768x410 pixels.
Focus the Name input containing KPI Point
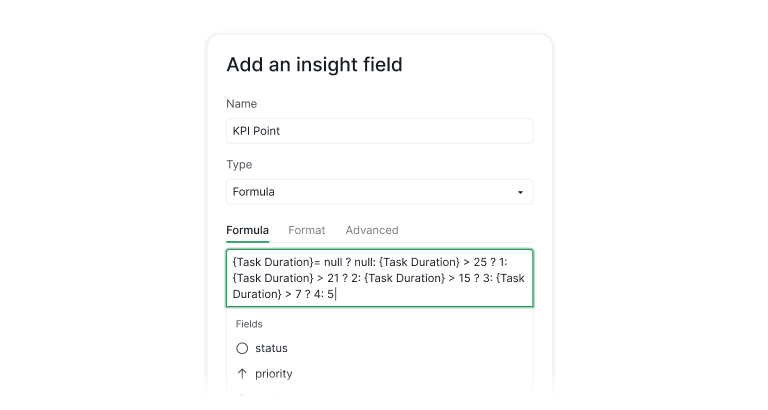tap(379, 131)
